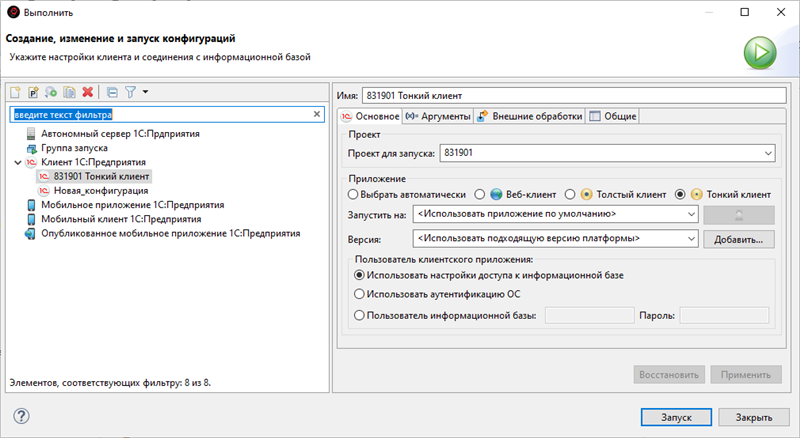Viewport: 800px width, 438px height.
Task: Click the Автономный сервер server icon
Action: point(31,134)
